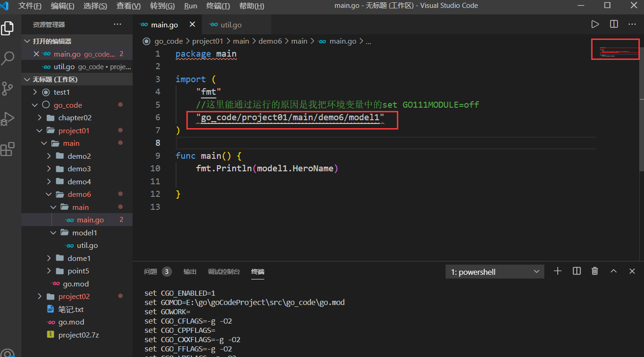Open the View (查看) menu
644x357 pixels.
(x=128, y=6)
